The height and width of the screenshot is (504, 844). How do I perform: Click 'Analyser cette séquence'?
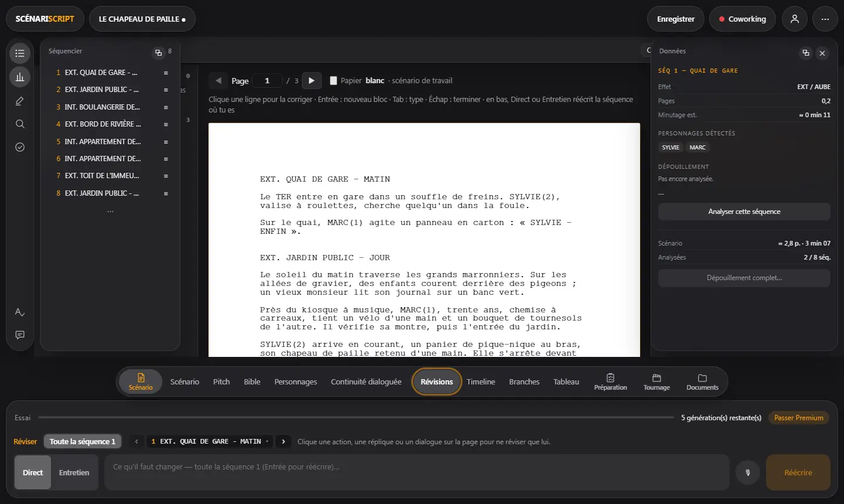(744, 212)
